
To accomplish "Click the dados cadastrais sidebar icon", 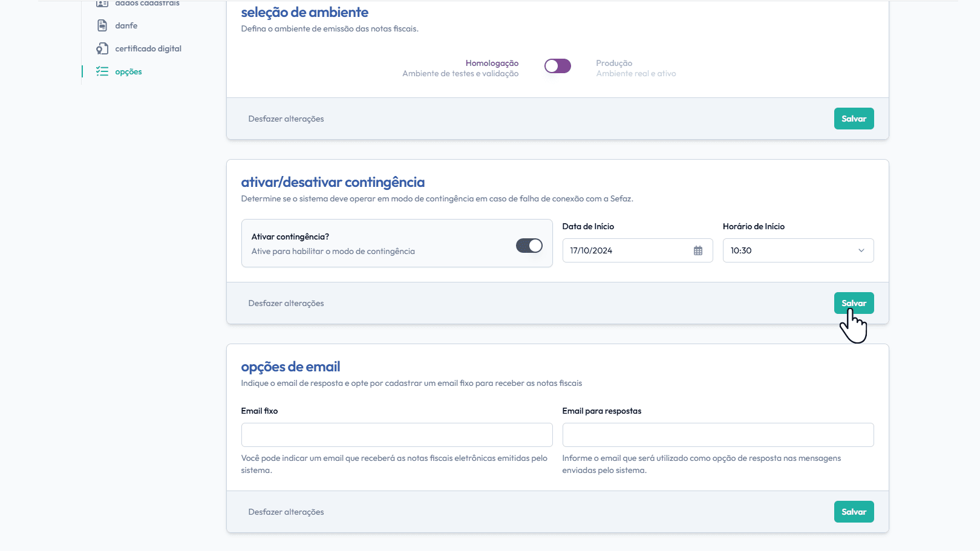I will (102, 4).
